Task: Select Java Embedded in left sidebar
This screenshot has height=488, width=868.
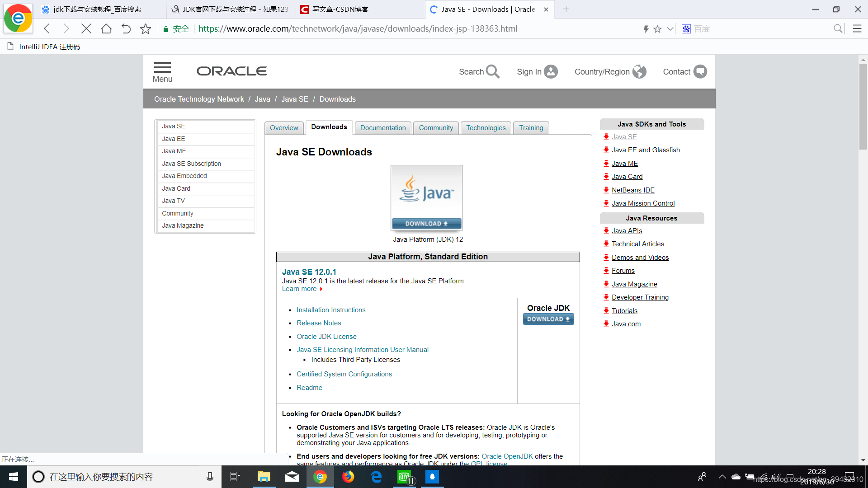Action: [x=206, y=176]
